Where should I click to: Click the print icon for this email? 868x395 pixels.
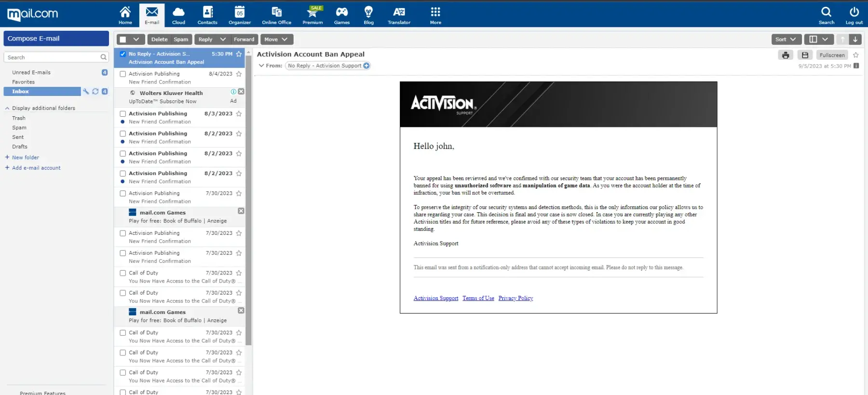point(786,55)
